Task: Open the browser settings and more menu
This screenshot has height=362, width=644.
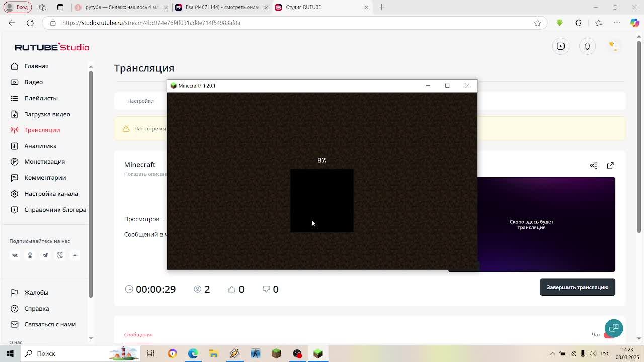Action: click(x=617, y=23)
